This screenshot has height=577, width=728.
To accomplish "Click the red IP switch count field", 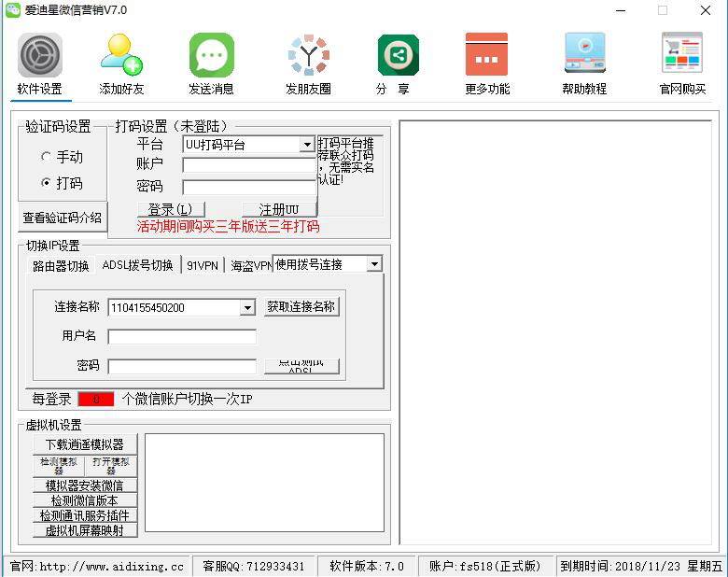I will [95, 399].
